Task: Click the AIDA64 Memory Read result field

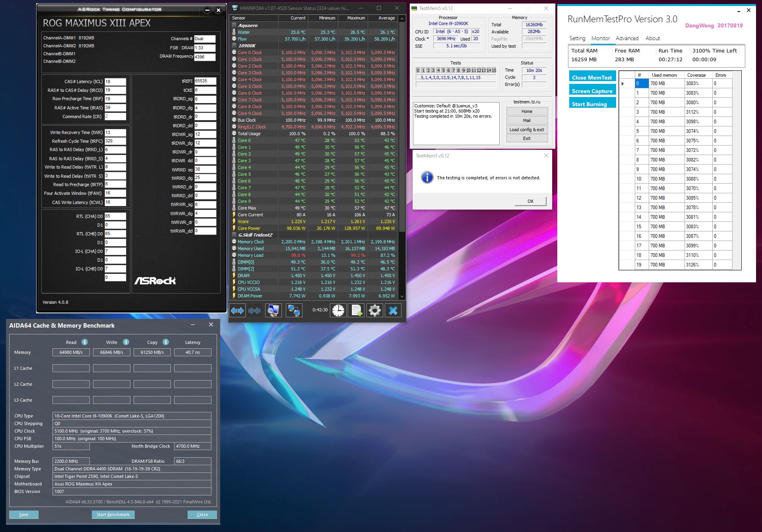Action: point(71,352)
